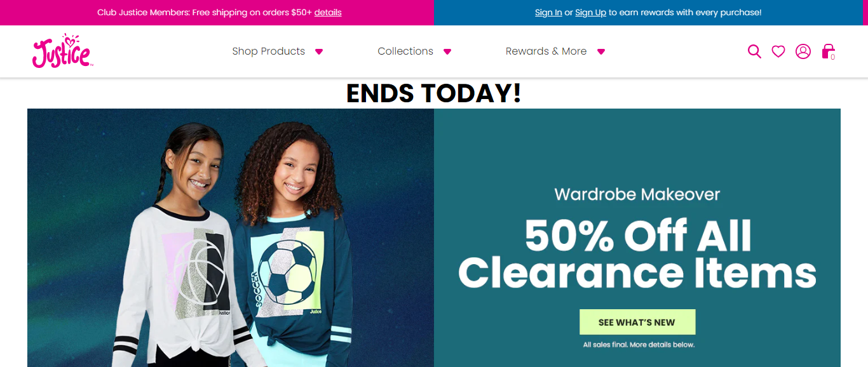Open the account profile icon

(803, 51)
